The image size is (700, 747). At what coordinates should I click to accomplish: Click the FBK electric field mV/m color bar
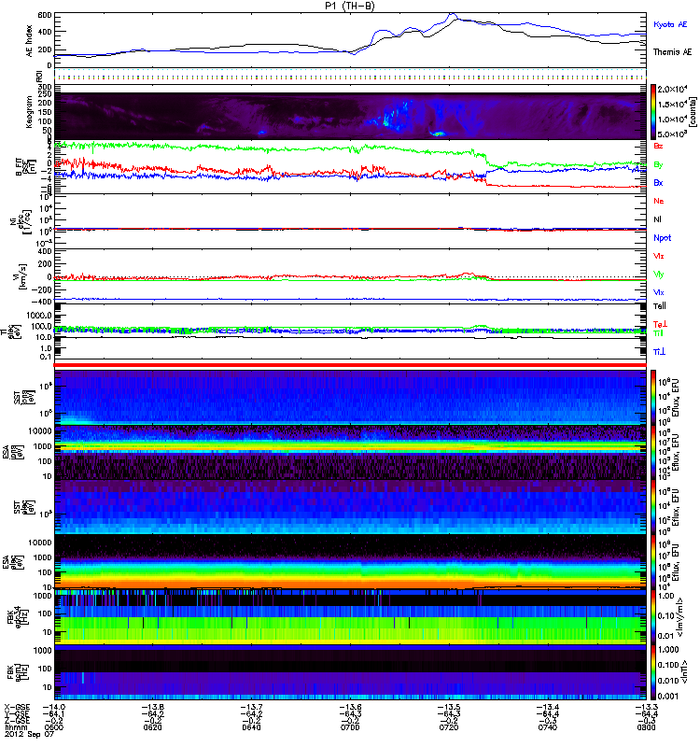tap(652, 617)
